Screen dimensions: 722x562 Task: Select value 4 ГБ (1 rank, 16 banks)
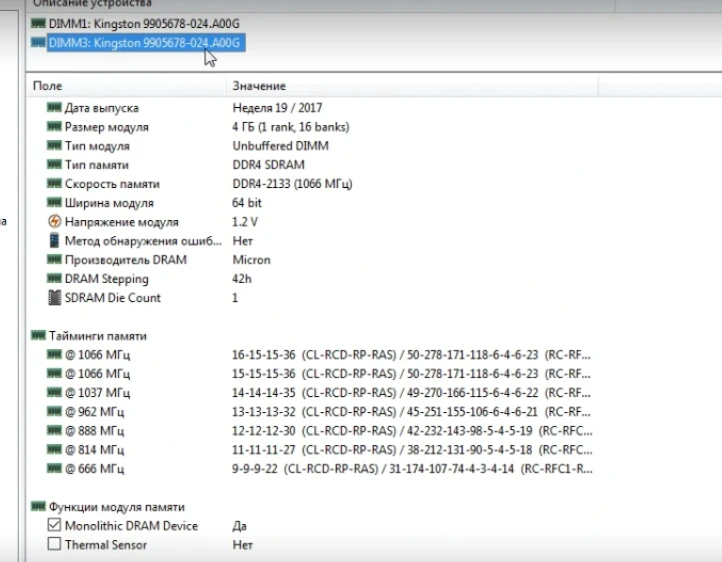click(x=291, y=127)
